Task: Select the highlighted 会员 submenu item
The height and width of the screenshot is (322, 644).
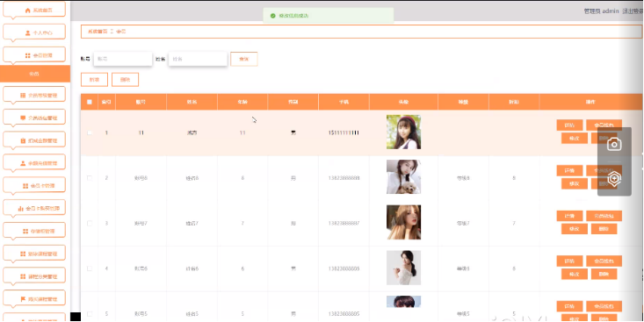Action: [35, 74]
